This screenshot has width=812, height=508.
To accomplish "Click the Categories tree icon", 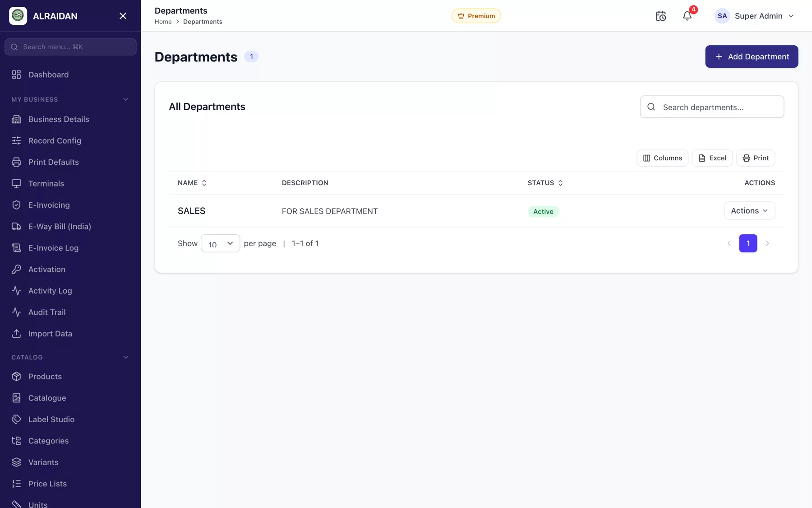I will 17,441.
